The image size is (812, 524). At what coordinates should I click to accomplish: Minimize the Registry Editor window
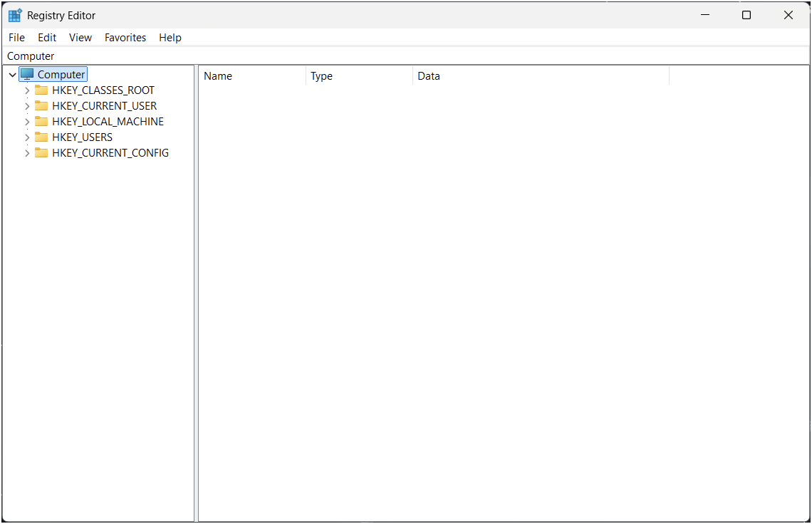705,15
